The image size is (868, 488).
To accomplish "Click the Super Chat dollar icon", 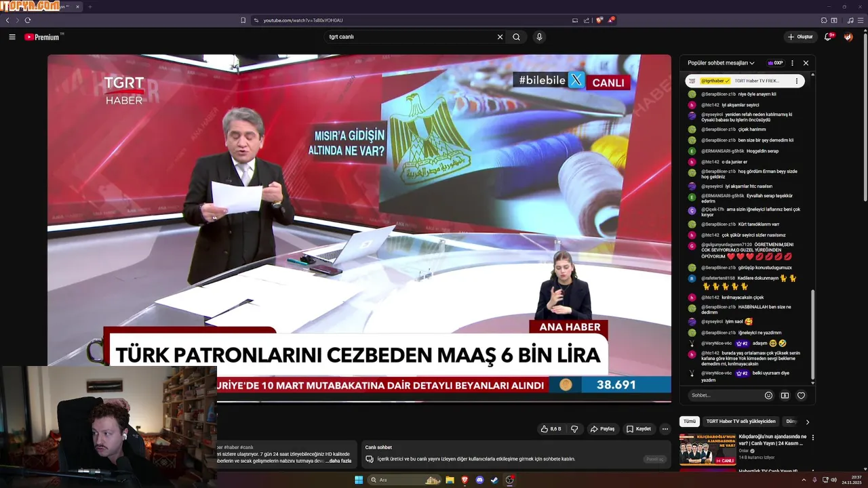I will [x=785, y=395].
